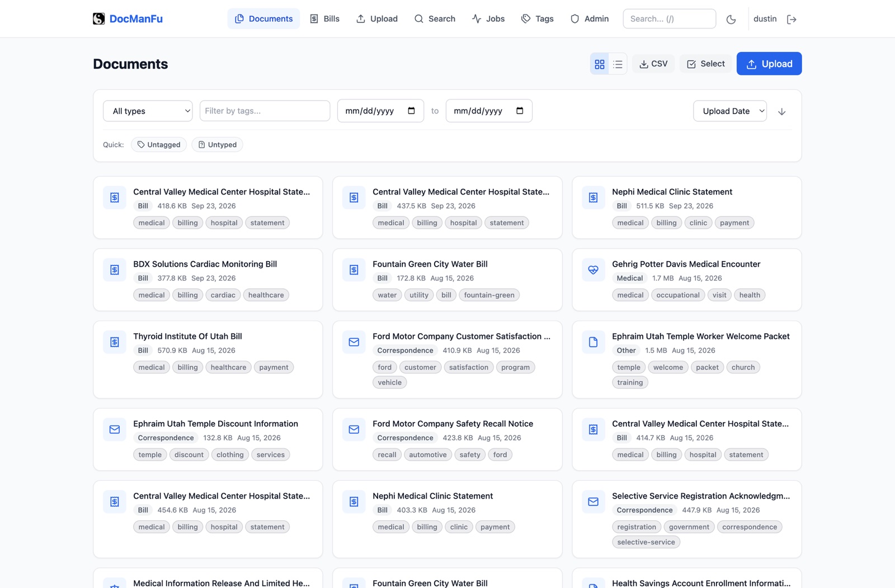This screenshot has width=895, height=588.
Task: Click bill icon of 414.7 KB Central Valley statement
Action: click(x=593, y=430)
